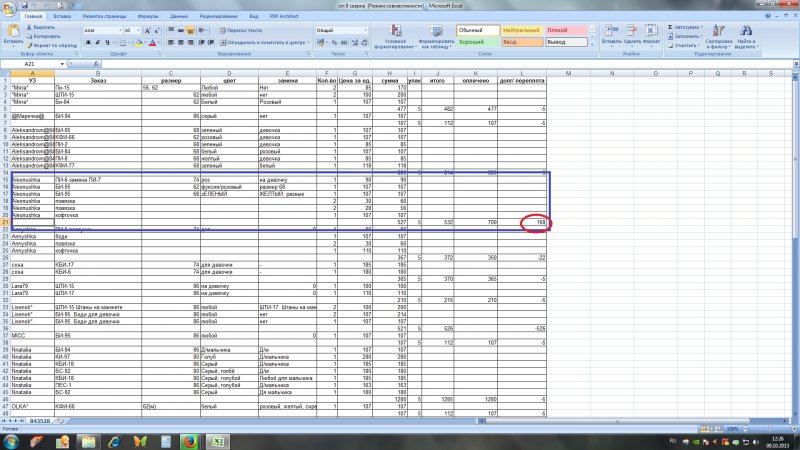Open the font size dropdown
Image resolution: width=800 pixels, height=450 pixels.
(x=138, y=31)
